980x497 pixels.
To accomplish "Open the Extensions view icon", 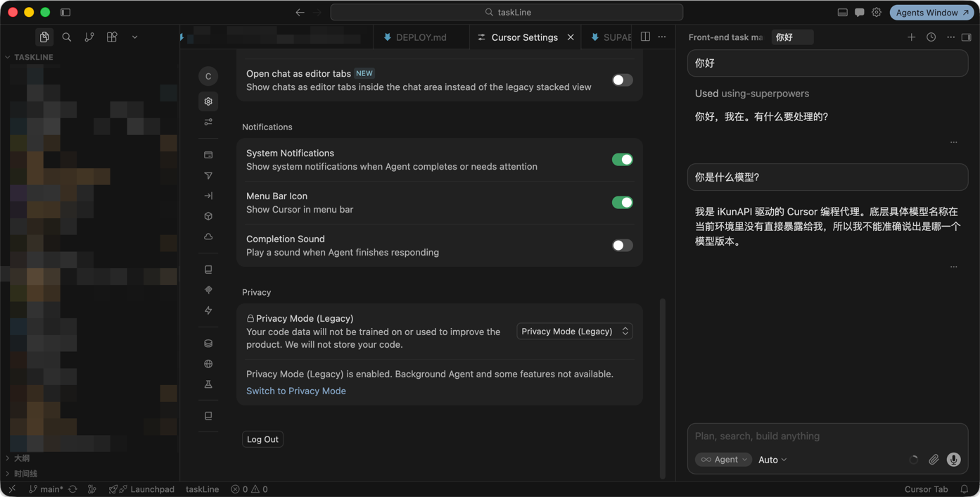I will pos(112,37).
